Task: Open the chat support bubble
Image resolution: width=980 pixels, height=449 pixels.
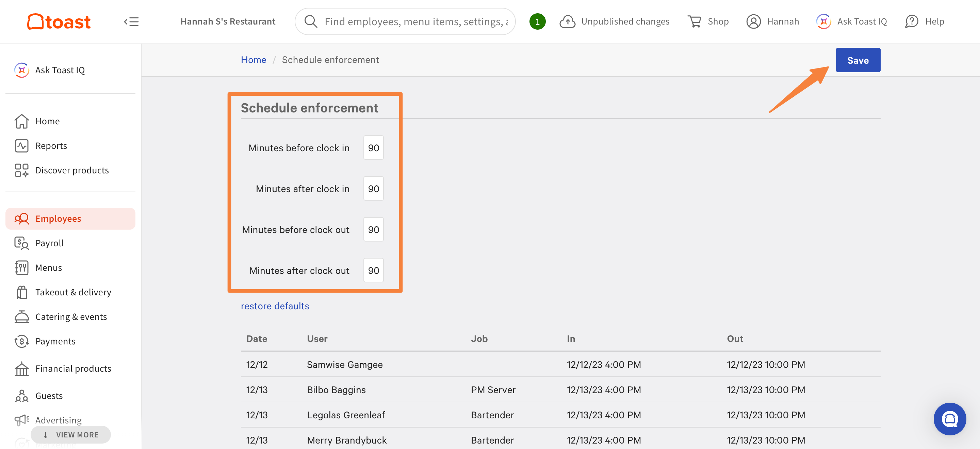Action: click(x=950, y=419)
